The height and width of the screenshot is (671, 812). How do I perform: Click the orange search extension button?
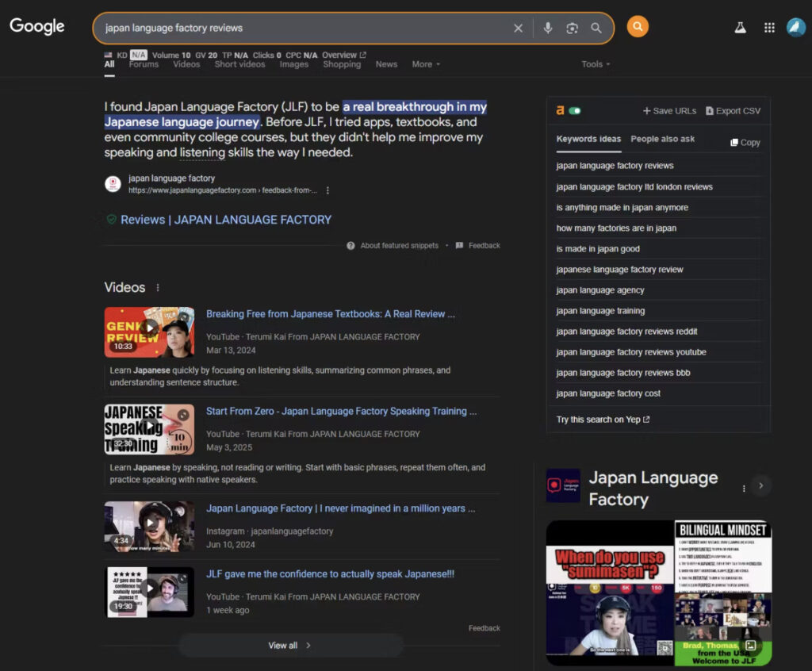[x=638, y=26]
